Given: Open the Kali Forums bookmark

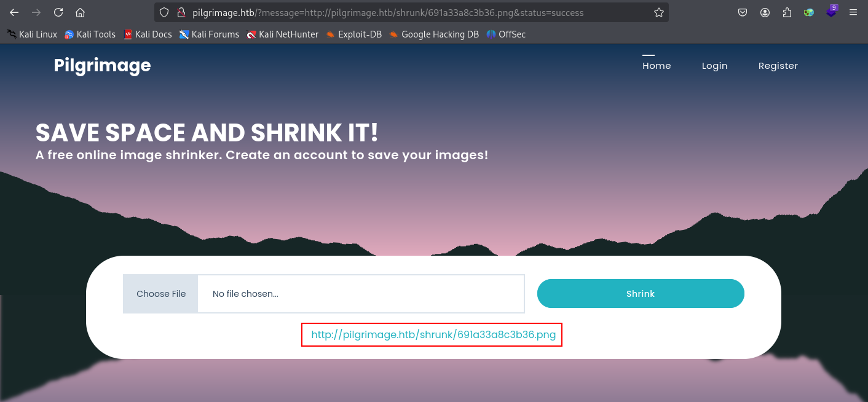Looking at the screenshot, I should [x=209, y=34].
